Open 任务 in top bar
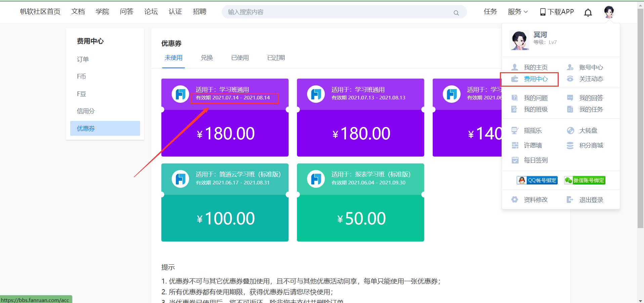644x303 pixels. coord(490,12)
